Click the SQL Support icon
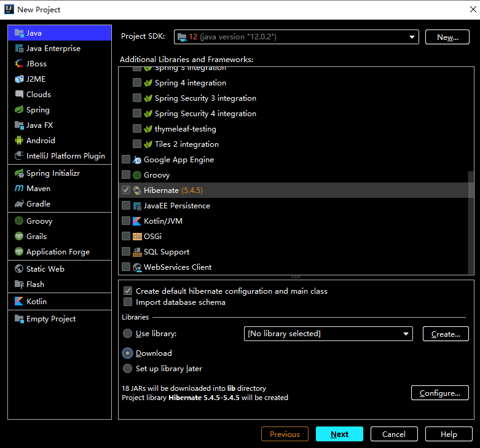This screenshot has width=480, height=448. tap(137, 252)
